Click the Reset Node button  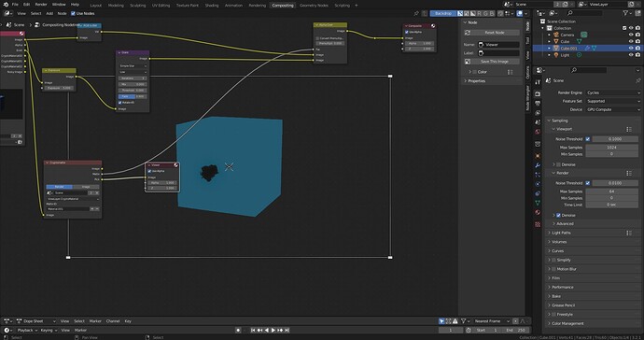click(x=495, y=33)
